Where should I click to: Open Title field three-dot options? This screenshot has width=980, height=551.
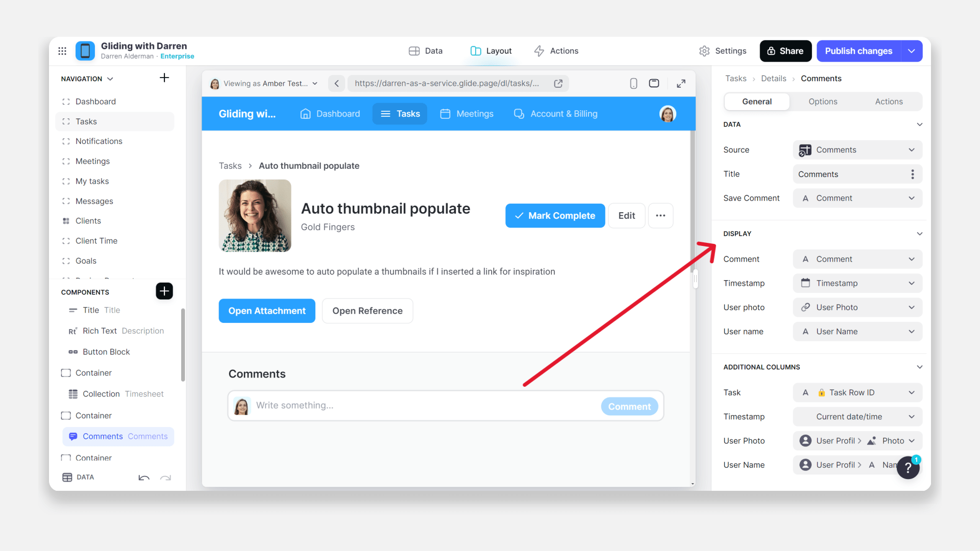(913, 174)
